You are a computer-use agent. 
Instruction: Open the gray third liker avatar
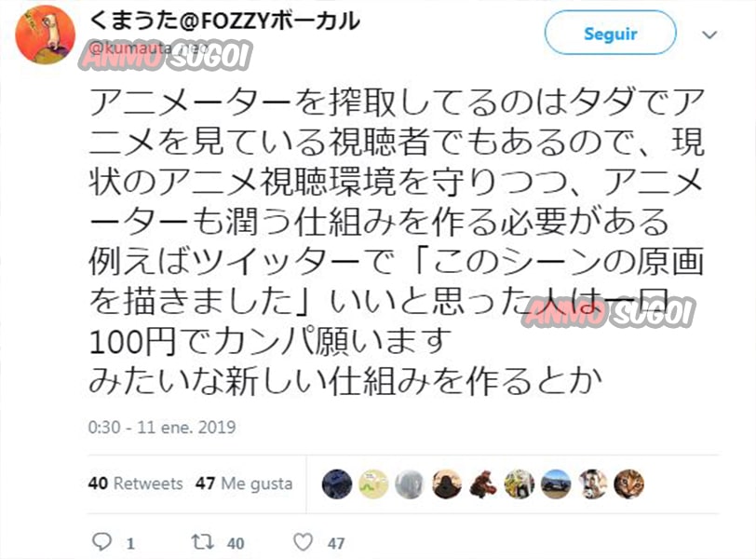410,484
